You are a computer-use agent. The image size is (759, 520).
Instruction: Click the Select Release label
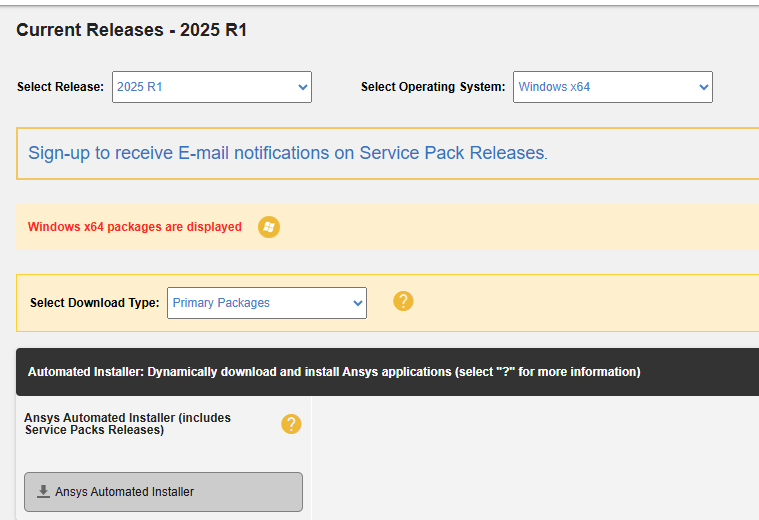pos(61,87)
